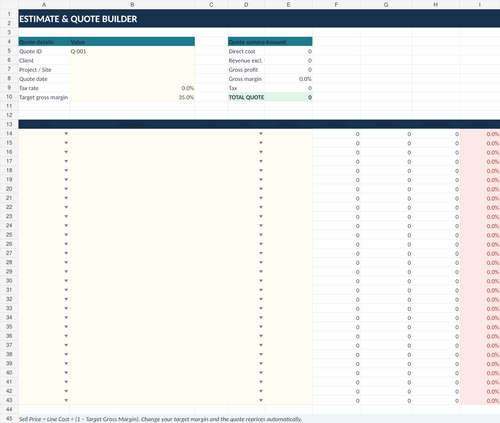Select column C header

point(211,5)
